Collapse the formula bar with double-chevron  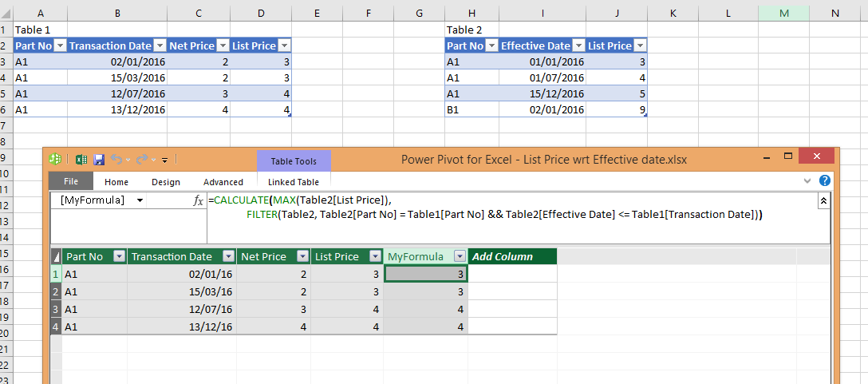tap(823, 202)
